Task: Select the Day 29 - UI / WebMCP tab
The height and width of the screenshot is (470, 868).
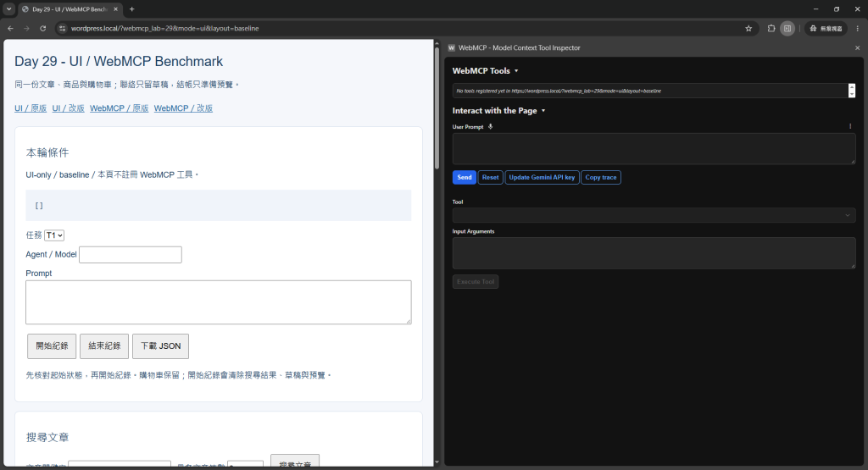Action: [70, 8]
